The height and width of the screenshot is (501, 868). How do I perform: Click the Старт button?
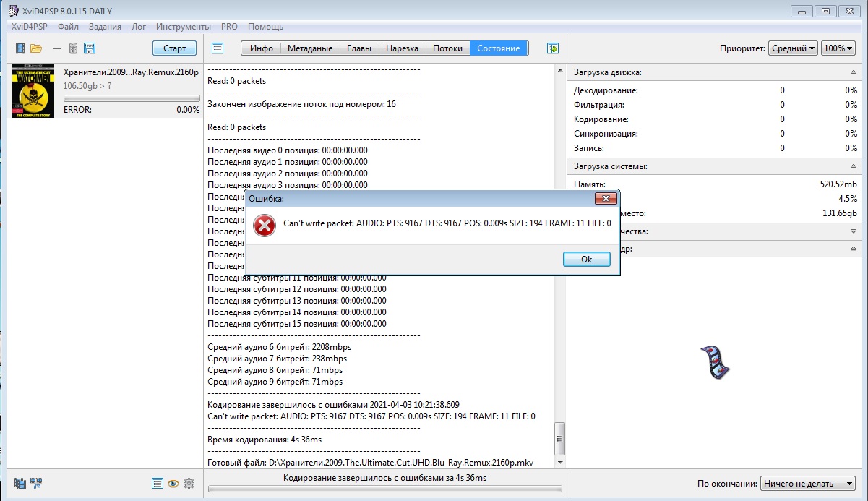pyautogui.click(x=174, y=48)
